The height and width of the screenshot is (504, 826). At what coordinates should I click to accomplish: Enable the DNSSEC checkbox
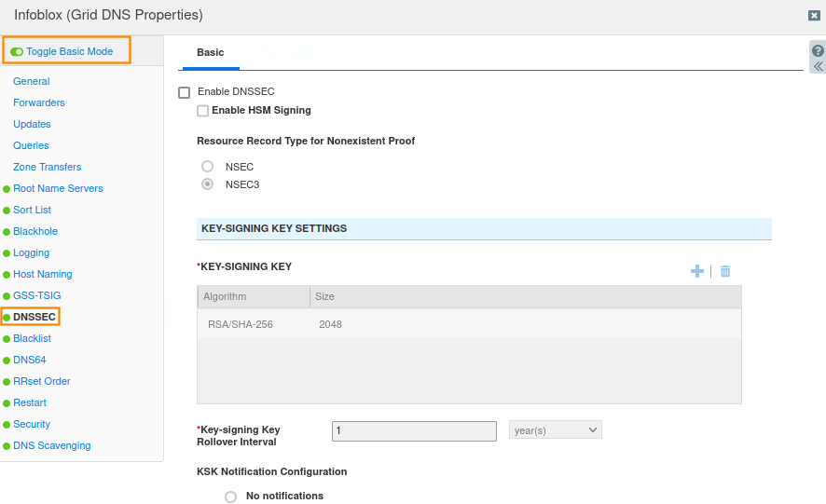tap(184, 92)
